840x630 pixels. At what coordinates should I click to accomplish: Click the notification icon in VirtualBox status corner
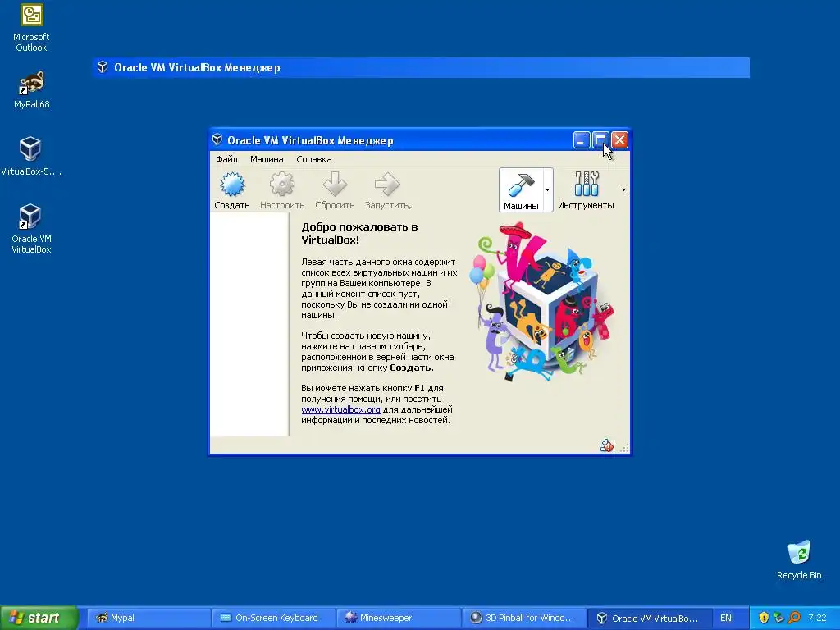[x=606, y=445]
